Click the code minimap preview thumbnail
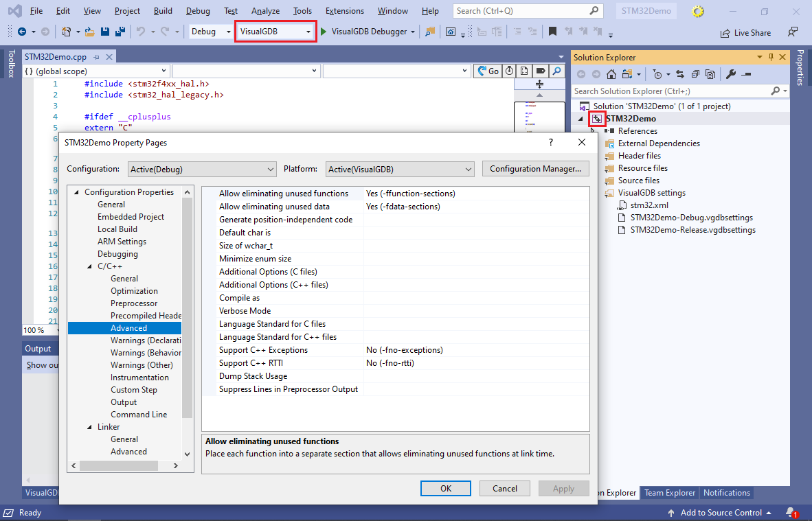 pos(539,118)
